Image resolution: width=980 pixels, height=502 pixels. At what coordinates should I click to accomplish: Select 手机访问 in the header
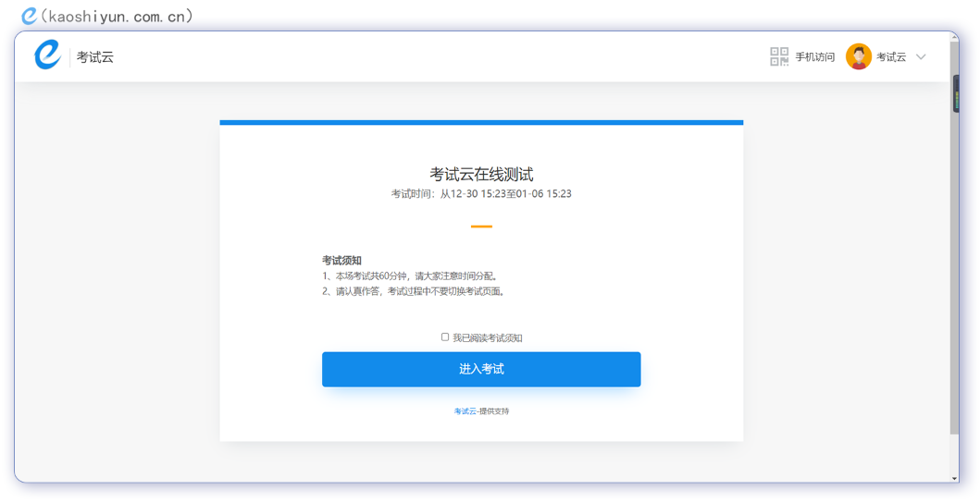[814, 57]
